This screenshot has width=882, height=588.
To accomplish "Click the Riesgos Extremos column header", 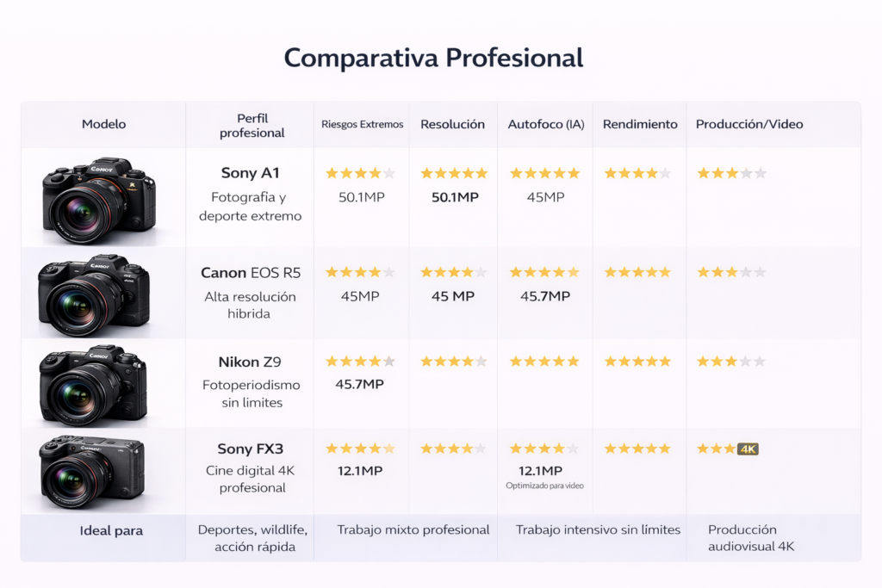I will [362, 124].
